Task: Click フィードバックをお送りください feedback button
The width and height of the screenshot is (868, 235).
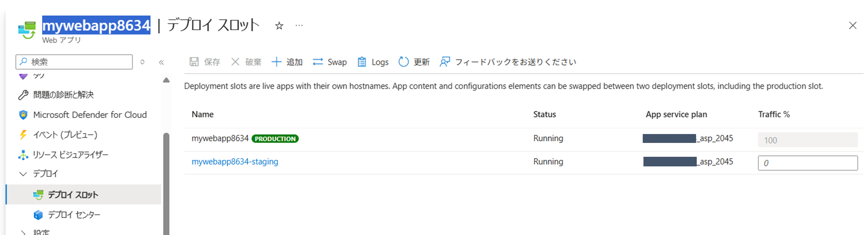Action: [x=508, y=62]
